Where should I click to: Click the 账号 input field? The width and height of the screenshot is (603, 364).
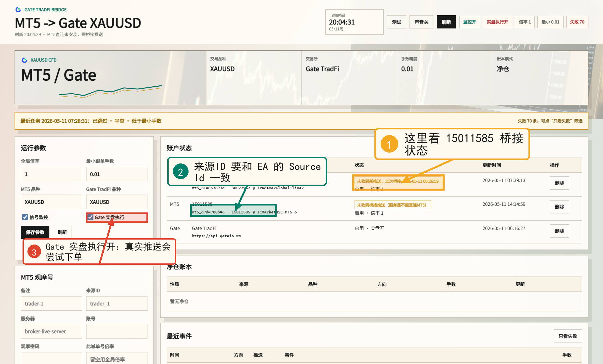pos(117,331)
